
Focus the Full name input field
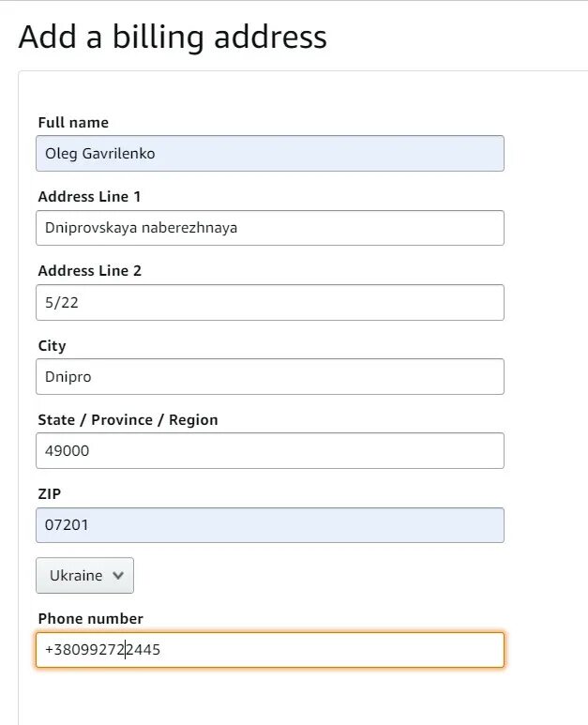point(270,154)
